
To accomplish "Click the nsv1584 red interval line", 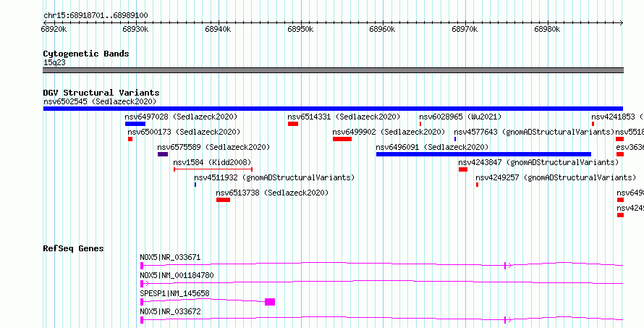I will [x=213, y=169].
